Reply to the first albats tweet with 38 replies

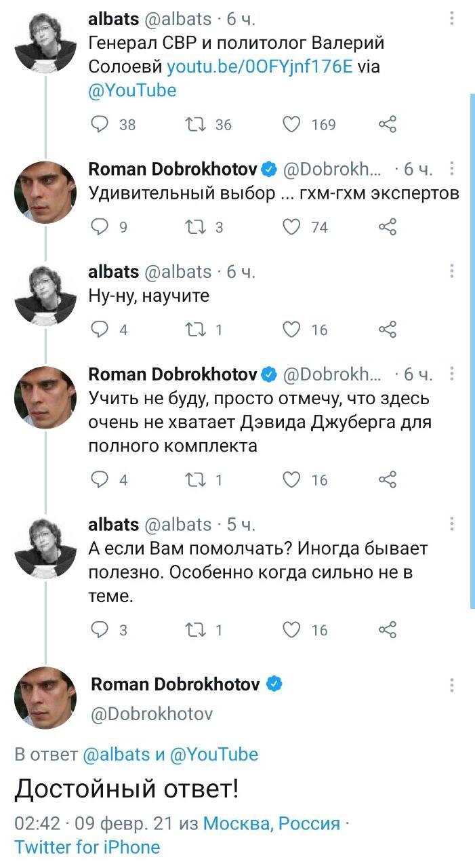[x=100, y=124]
